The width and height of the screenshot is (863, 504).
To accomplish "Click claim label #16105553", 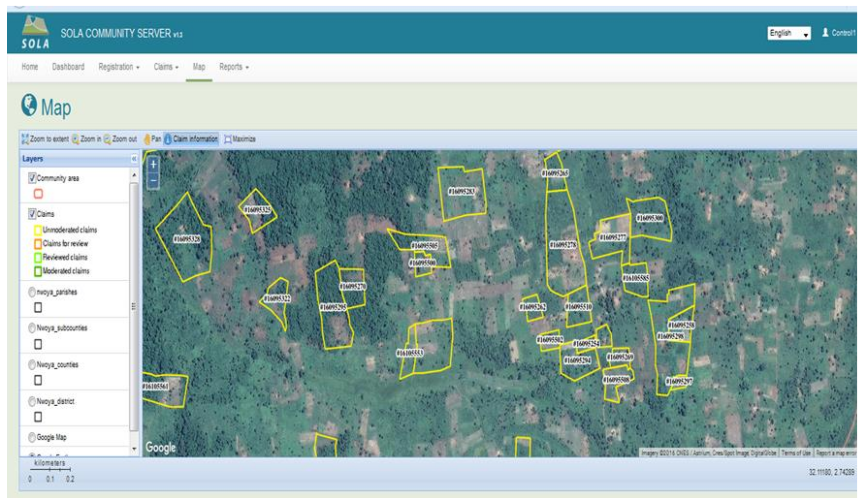I will pyautogui.click(x=410, y=353).
